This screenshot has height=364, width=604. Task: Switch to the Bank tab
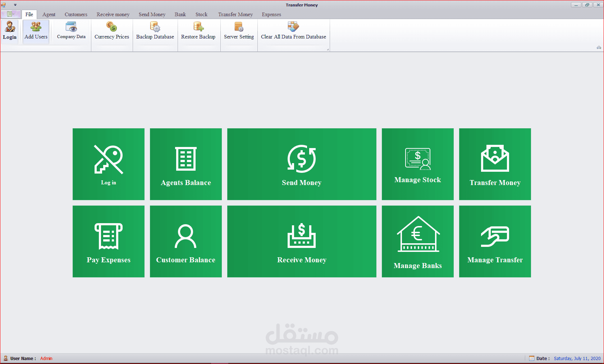[x=180, y=14]
